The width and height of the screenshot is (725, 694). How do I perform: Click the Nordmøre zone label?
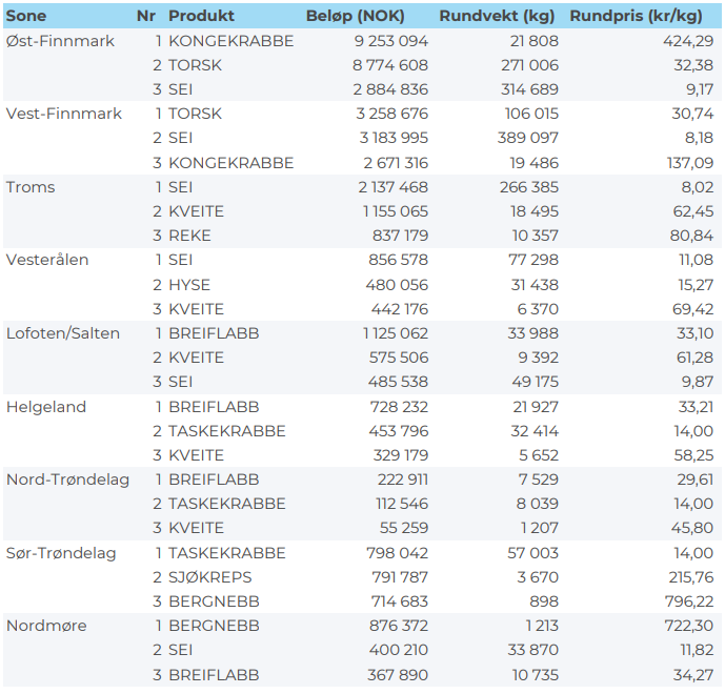(x=46, y=626)
